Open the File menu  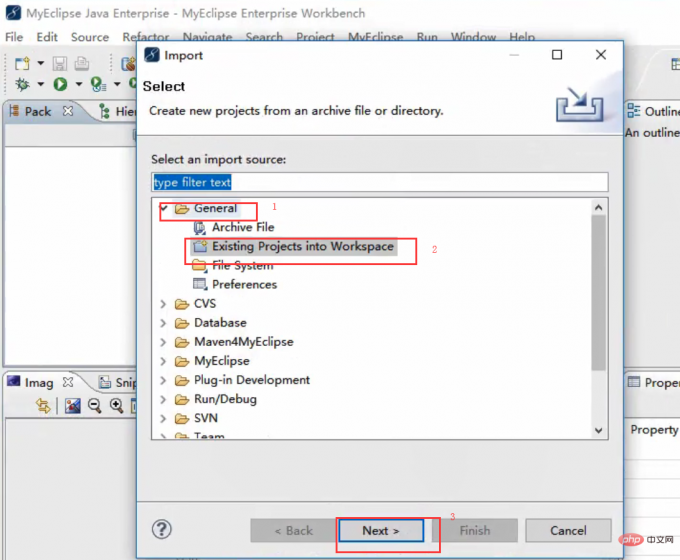point(14,37)
